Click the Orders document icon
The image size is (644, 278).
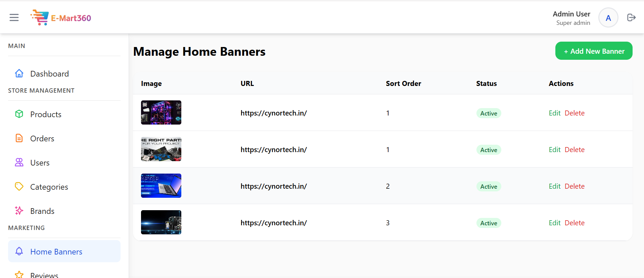[x=19, y=138]
